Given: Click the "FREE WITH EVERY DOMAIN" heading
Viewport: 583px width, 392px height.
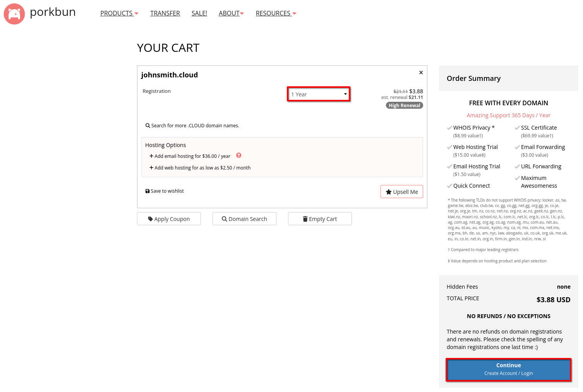Looking at the screenshot, I should (509, 103).
